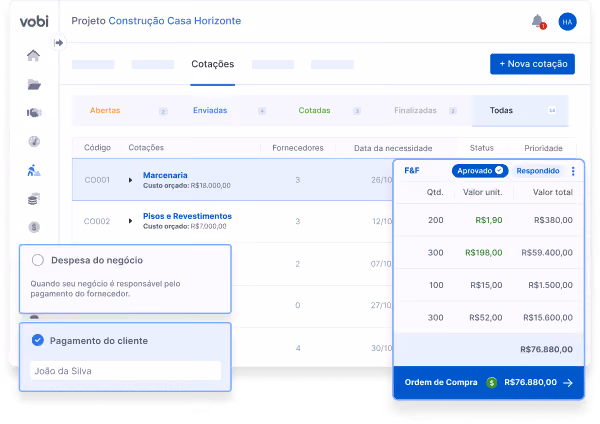This screenshot has width=600, height=424.
Task: Select the CO002 code cell
Action: [x=97, y=221]
